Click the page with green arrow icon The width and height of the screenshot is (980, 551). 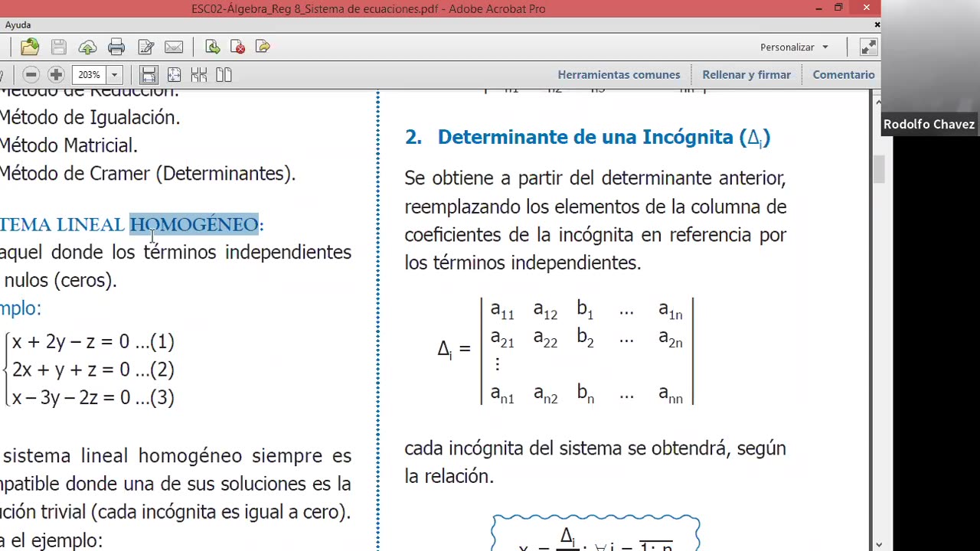click(213, 47)
